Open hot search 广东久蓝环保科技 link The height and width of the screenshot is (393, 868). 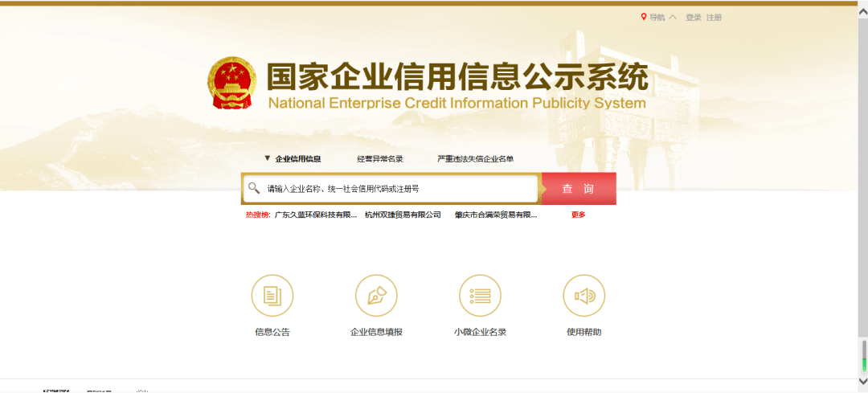coord(315,215)
